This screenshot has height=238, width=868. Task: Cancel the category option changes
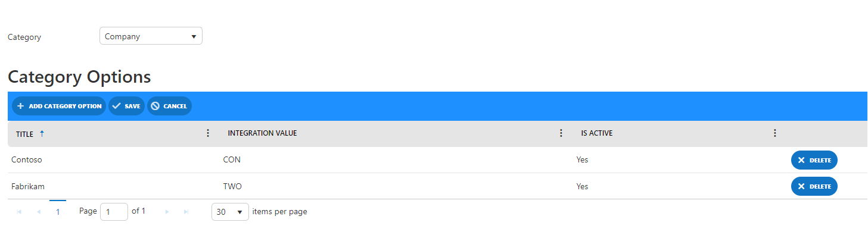(x=169, y=106)
